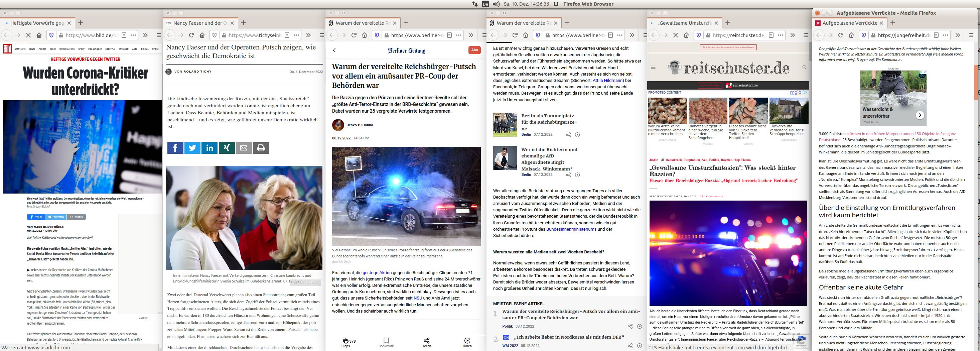Click Teilen share icon in Berliner Zeitung
Image resolution: width=980 pixels, height=351 pixels.
click(x=426, y=340)
